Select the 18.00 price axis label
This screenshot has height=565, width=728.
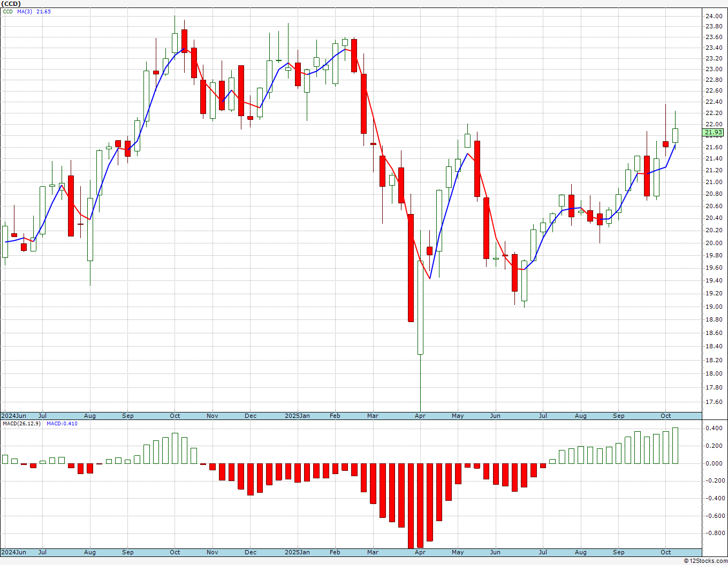(713, 373)
